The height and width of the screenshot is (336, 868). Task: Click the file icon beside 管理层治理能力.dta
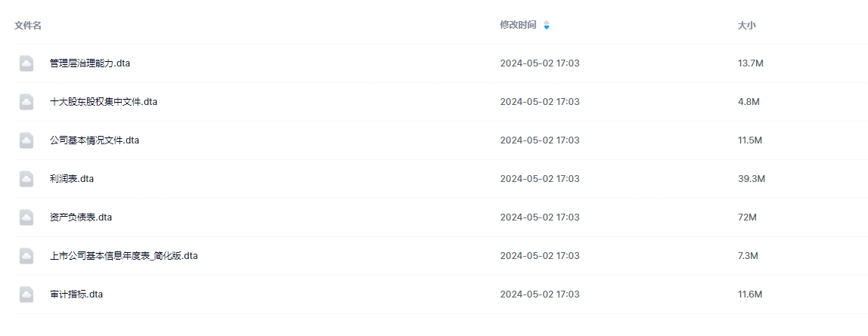(x=26, y=63)
